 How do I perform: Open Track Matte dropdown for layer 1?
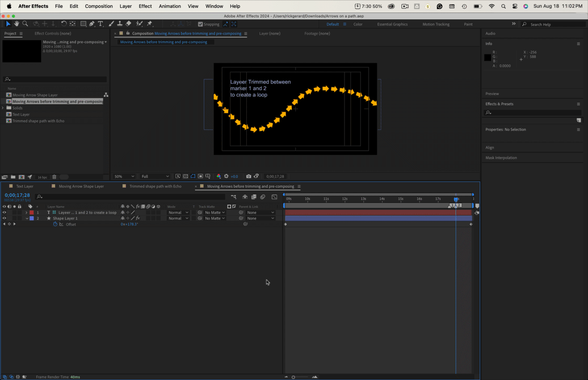coord(215,213)
